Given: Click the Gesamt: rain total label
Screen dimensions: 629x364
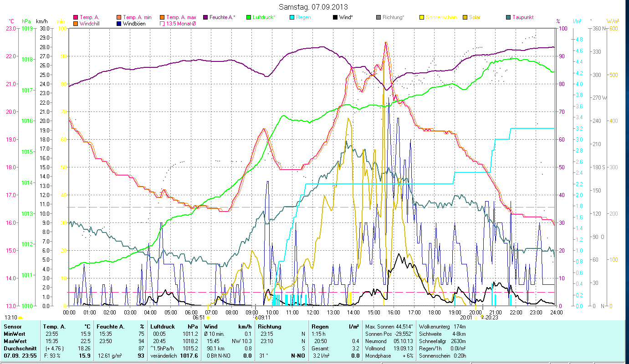Looking at the screenshot, I should tap(321, 349).
